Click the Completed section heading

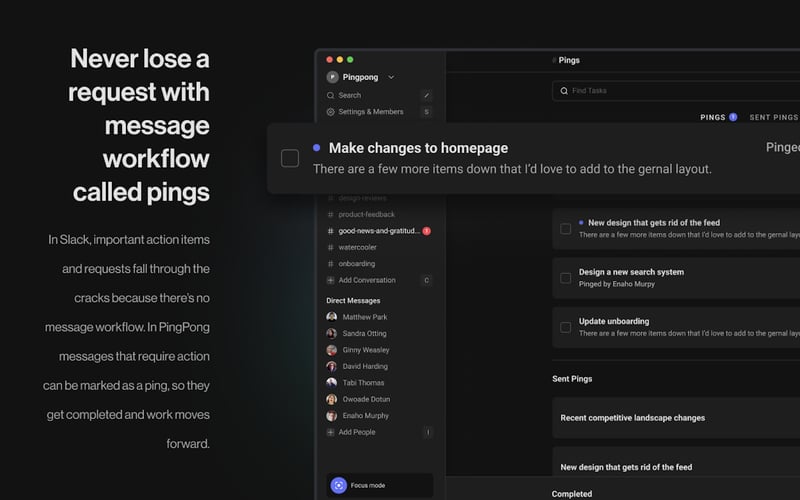tap(571, 494)
